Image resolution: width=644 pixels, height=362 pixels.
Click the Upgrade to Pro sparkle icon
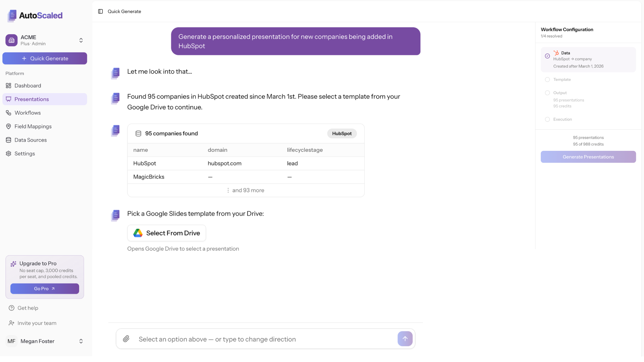(13, 264)
